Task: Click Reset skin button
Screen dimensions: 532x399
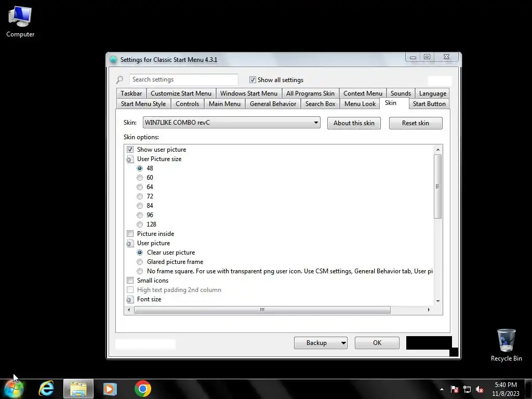Action: pyautogui.click(x=416, y=123)
